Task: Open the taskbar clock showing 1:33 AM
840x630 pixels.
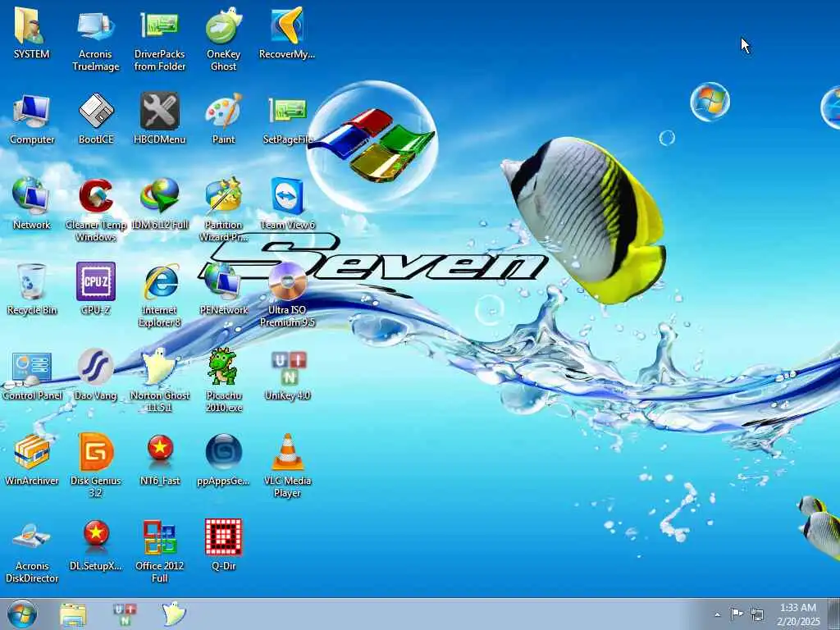Action: click(798, 614)
